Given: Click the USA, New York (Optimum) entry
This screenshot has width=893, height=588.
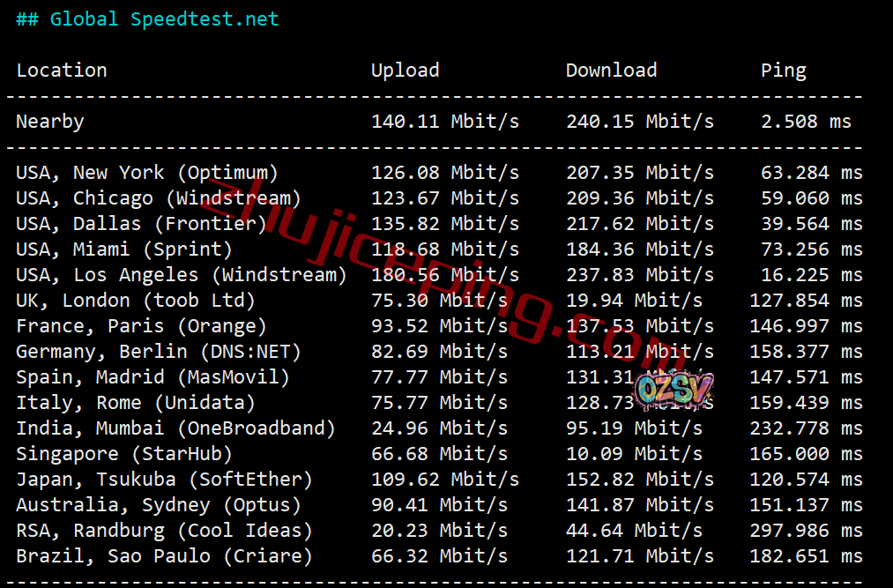Looking at the screenshot, I should [x=147, y=173].
